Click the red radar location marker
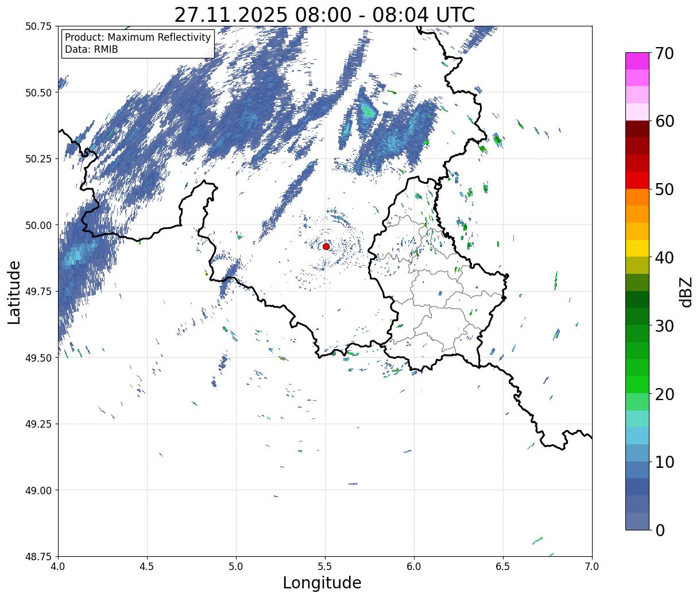The height and width of the screenshot is (597, 700). point(326,246)
